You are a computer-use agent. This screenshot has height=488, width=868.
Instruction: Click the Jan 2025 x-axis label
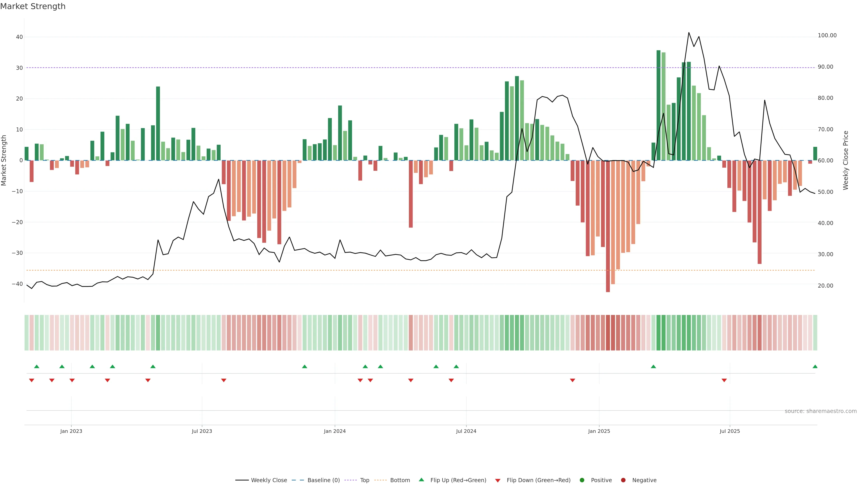point(599,431)
